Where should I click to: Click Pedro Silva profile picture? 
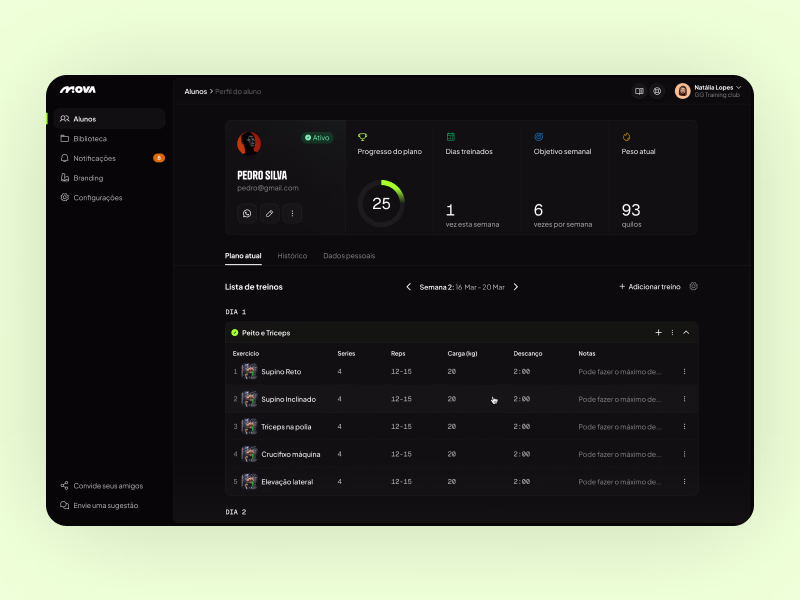tap(249, 143)
